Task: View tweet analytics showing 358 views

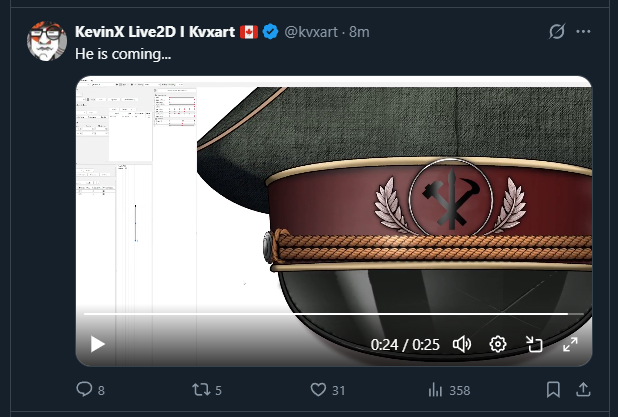Action: point(449,390)
